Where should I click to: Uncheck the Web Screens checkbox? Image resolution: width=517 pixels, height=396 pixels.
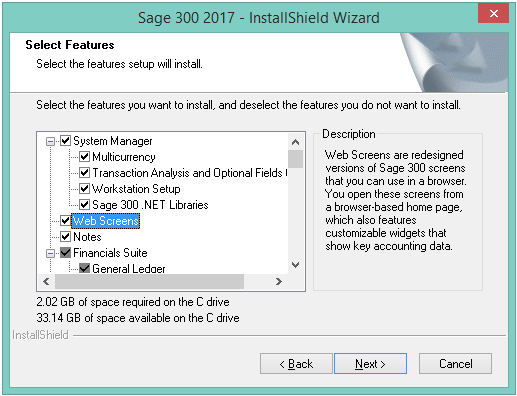[65, 221]
